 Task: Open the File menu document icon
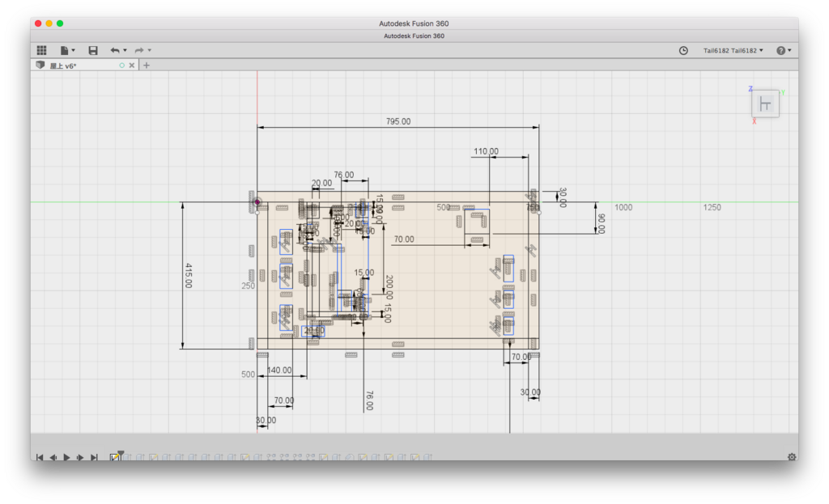(64, 50)
